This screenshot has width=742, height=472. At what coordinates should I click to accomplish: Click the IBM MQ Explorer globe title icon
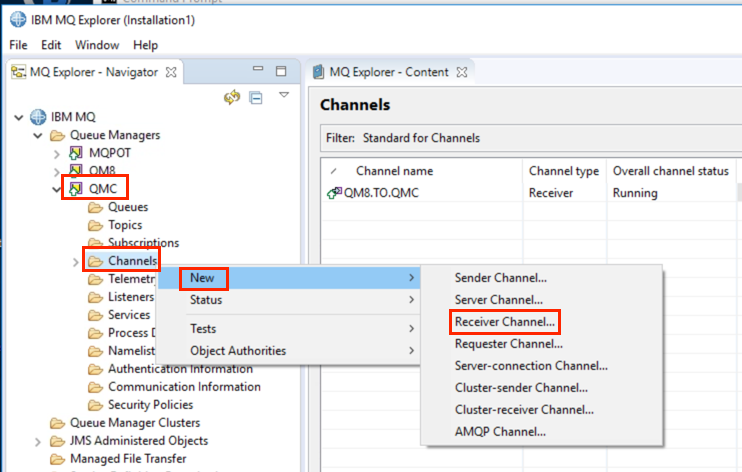pos(18,20)
